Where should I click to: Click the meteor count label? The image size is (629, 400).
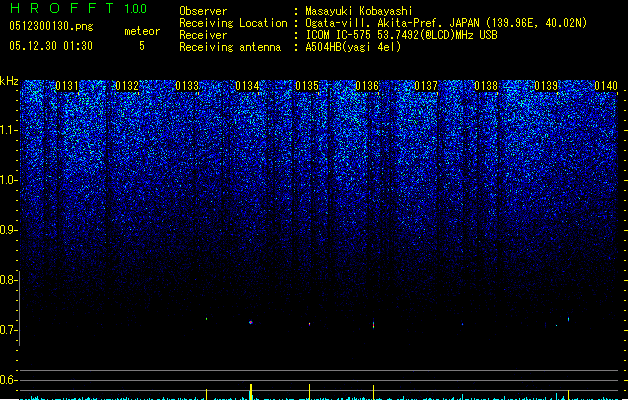tap(142, 31)
